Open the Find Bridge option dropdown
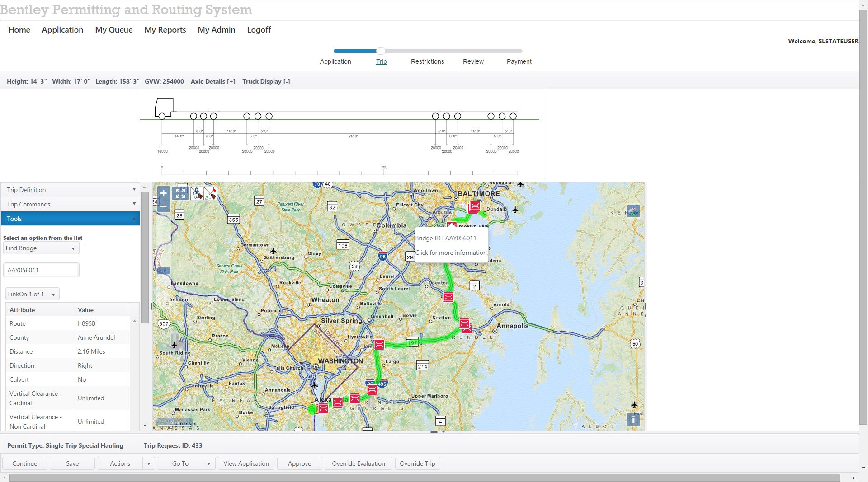 pyautogui.click(x=41, y=248)
